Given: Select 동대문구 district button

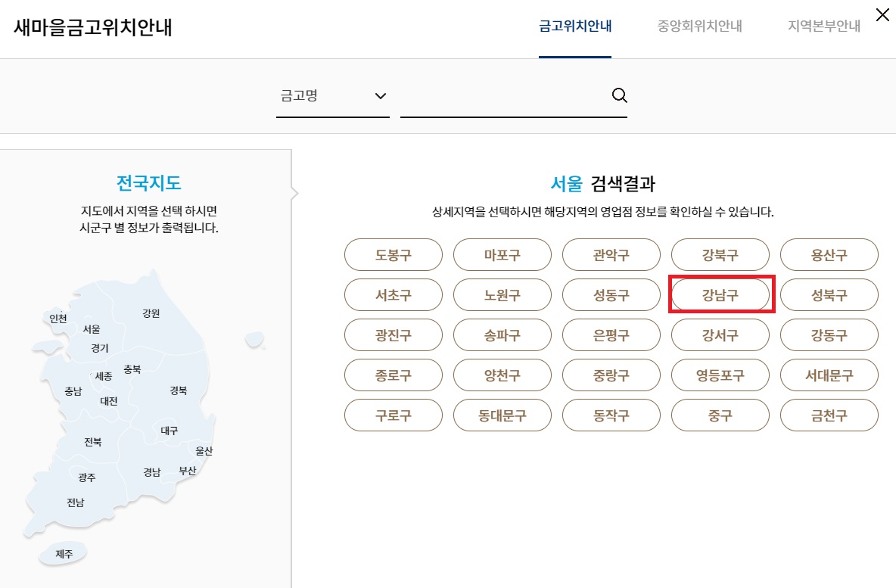Looking at the screenshot, I should [502, 415].
